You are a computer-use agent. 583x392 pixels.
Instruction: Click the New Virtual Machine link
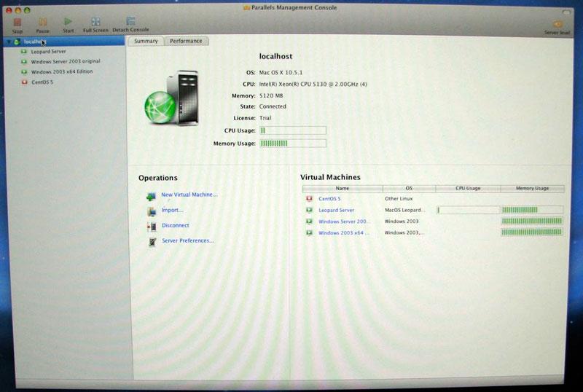pyautogui.click(x=189, y=195)
